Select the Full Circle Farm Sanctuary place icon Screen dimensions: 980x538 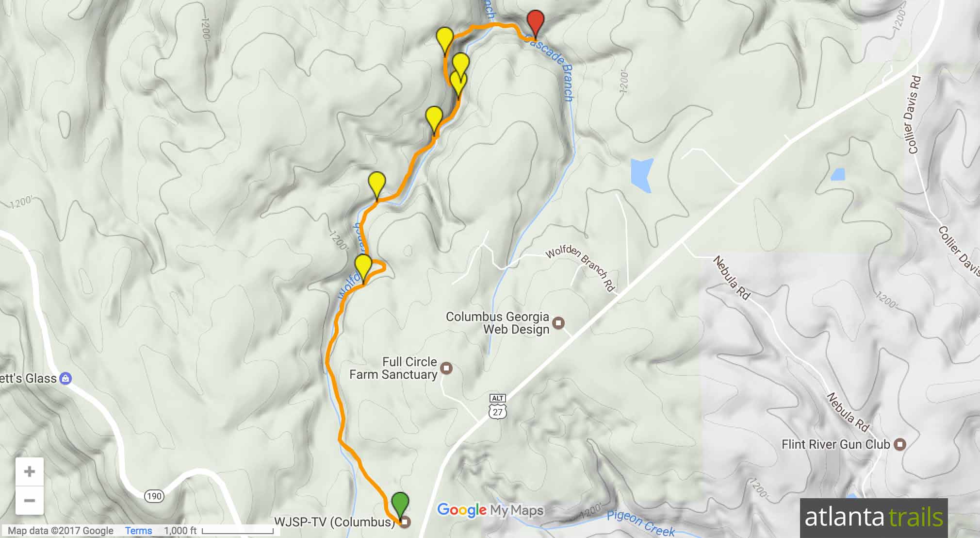pyautogui.click(x=446, y=368)
